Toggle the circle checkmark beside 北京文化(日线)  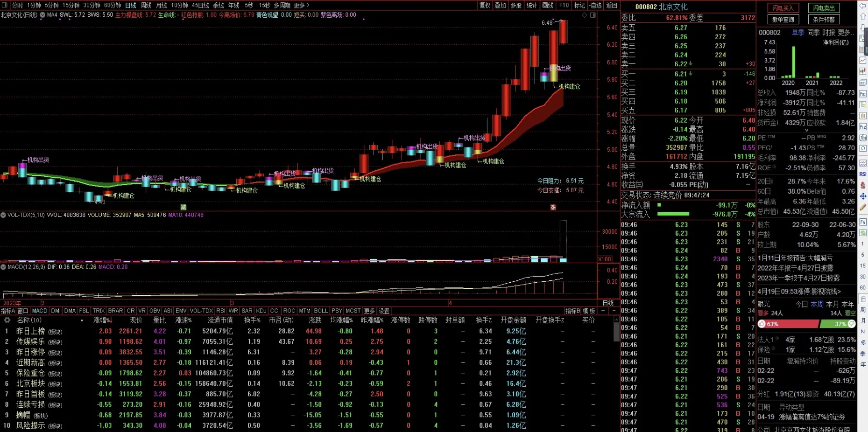(42, 15)
